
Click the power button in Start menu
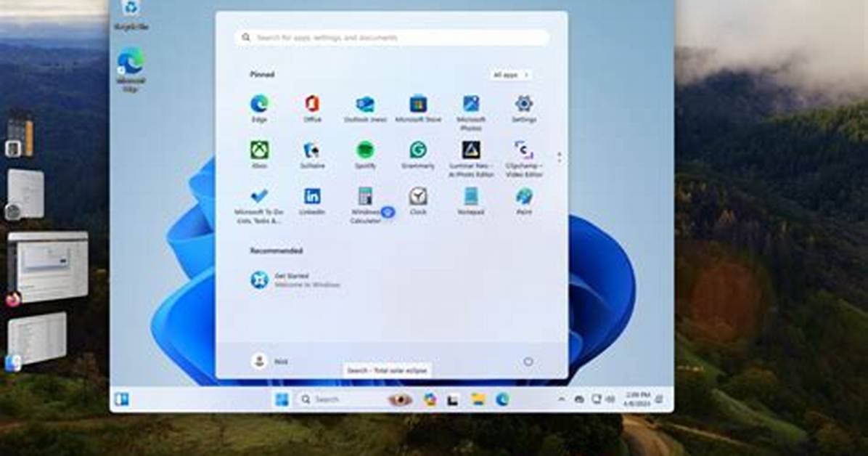[528, 362]
